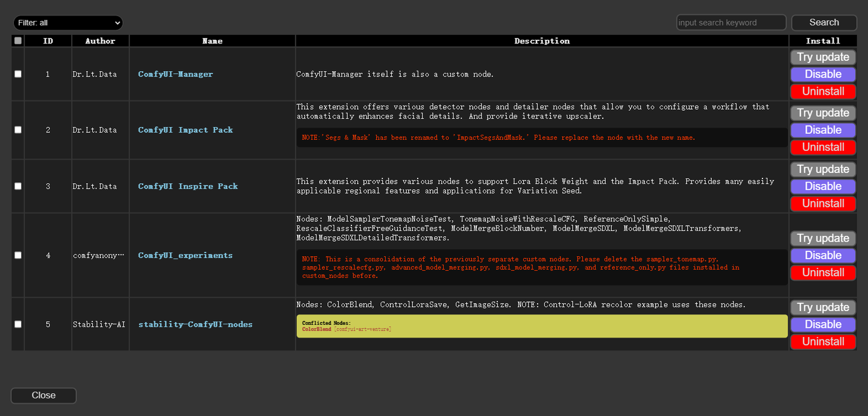Click the Description column header

click(x=542, y=41)
